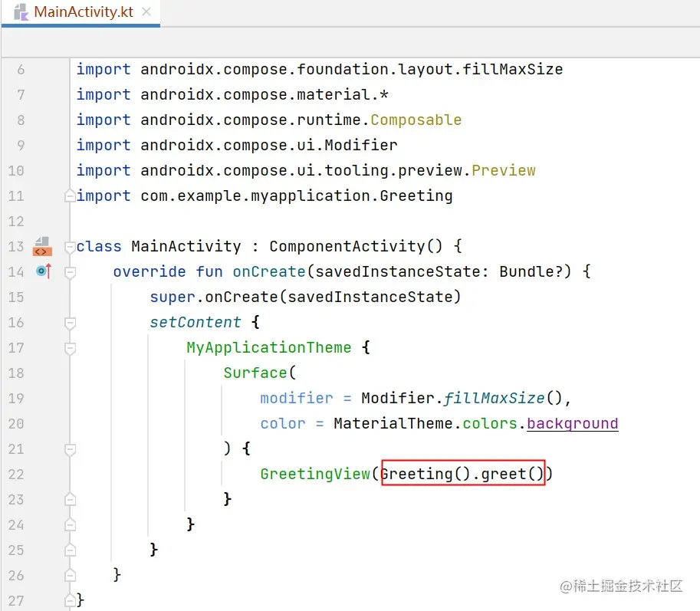Screen dimensions: 700x611
Task: Collapse the MainActivity class using its fold marker
Action: (70, 246)
